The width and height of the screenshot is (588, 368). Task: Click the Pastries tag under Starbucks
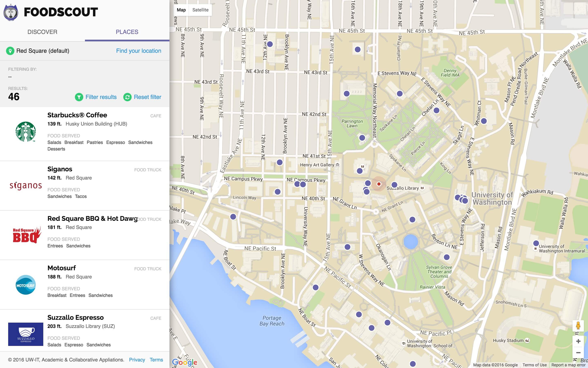pos(95,142)
